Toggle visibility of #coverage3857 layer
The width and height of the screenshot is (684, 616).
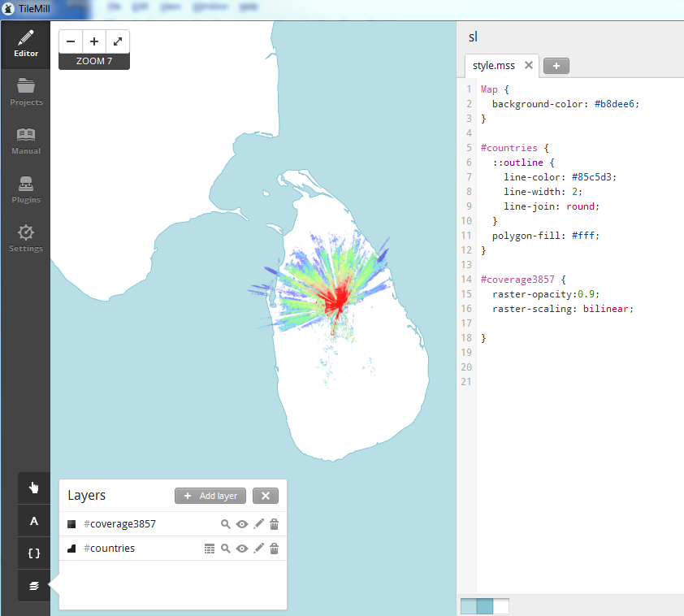242,524
